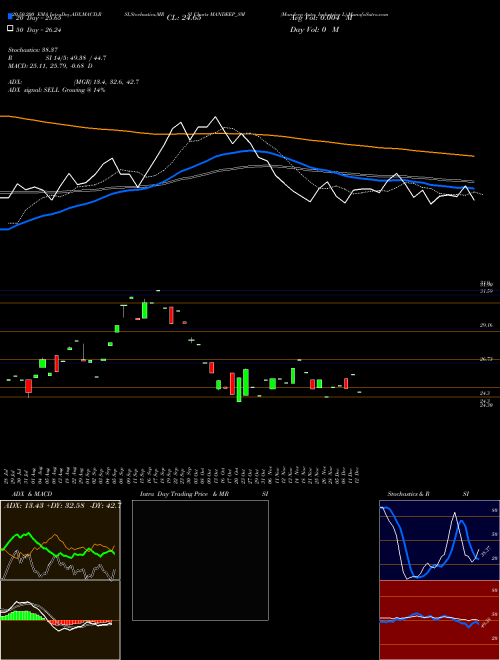Image resolution: width=500 pixels, height=660 pixels.
Task: Click the 26.73 price level label
Action: (x=486, y=359)
